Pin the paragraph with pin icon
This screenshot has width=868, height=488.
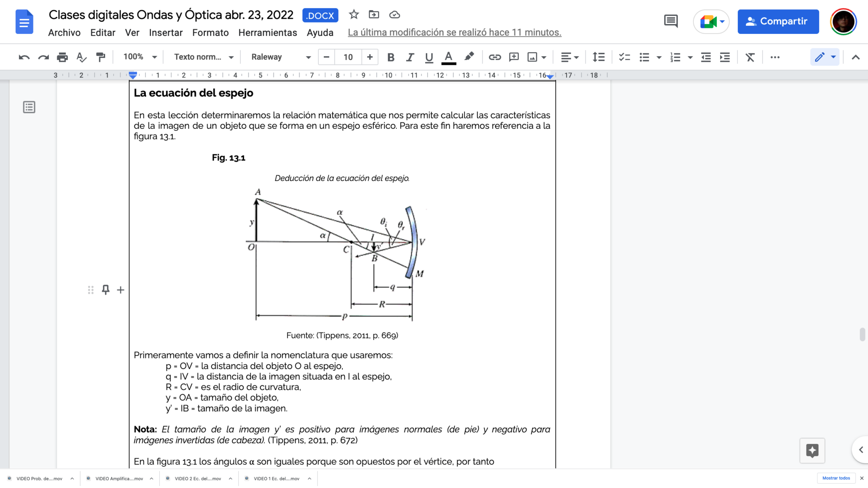point(106,290)
